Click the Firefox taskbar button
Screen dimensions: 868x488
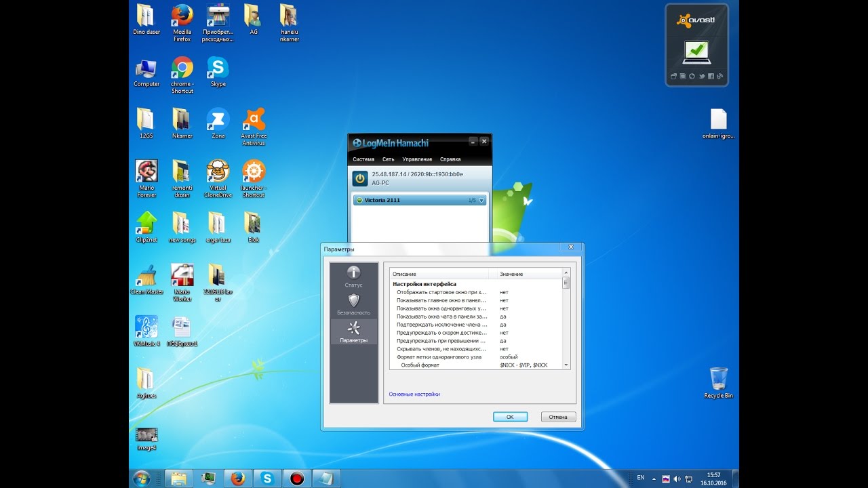tap(237, 479)
